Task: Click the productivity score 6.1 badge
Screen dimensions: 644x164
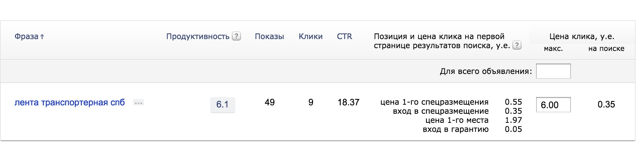Action: (222, 104)
